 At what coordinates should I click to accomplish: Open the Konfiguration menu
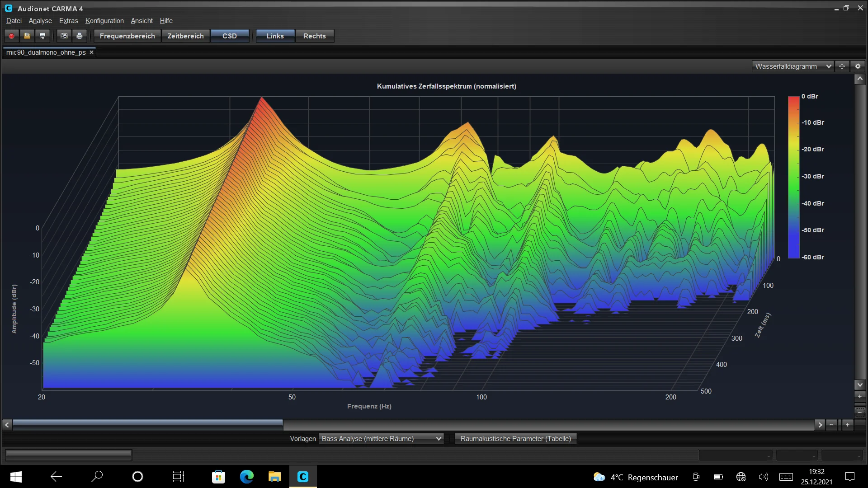tap(104, 21)
